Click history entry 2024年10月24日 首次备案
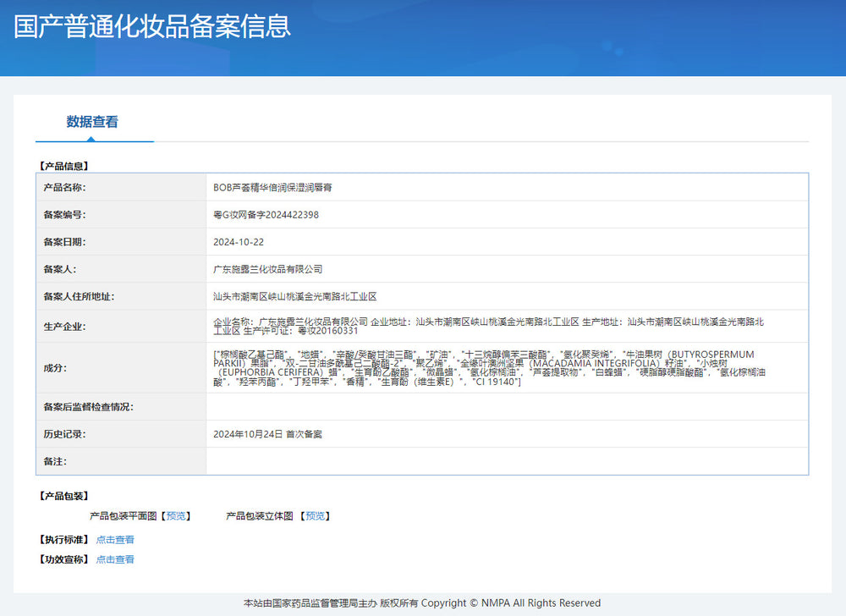This screenshot has height=616, width=846. click(x=267, y=434)
